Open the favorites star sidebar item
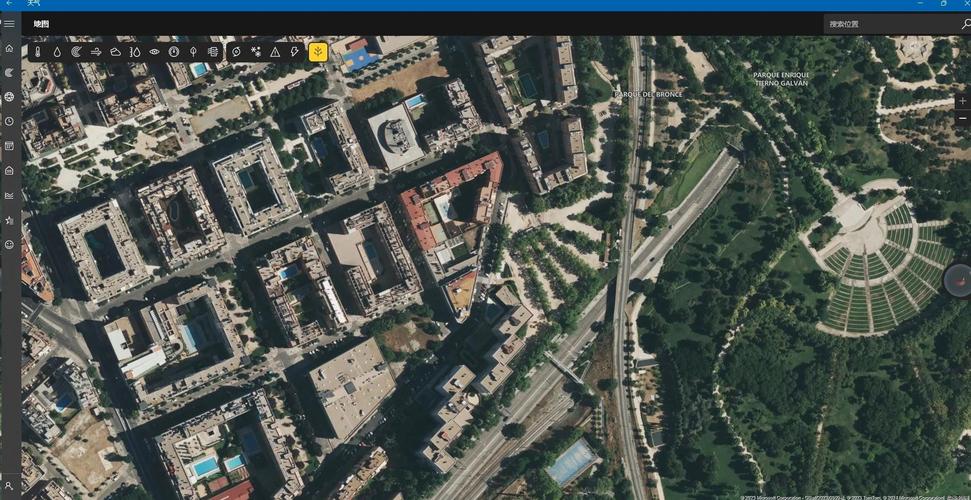 click(x=9, y=220)
